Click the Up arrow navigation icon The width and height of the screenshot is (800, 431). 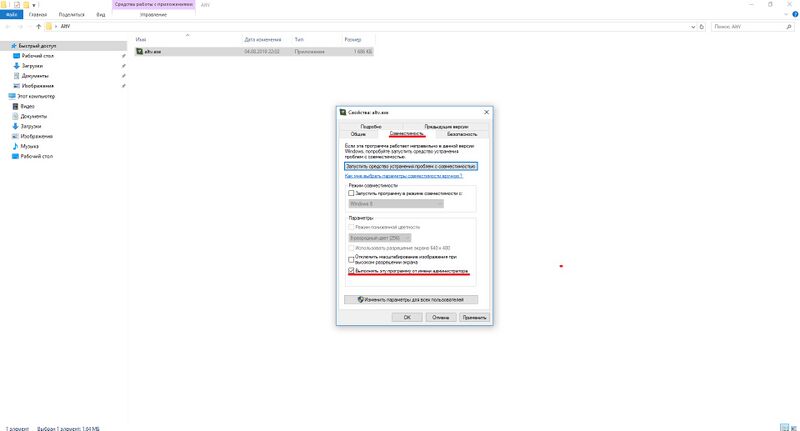point(40,26)
